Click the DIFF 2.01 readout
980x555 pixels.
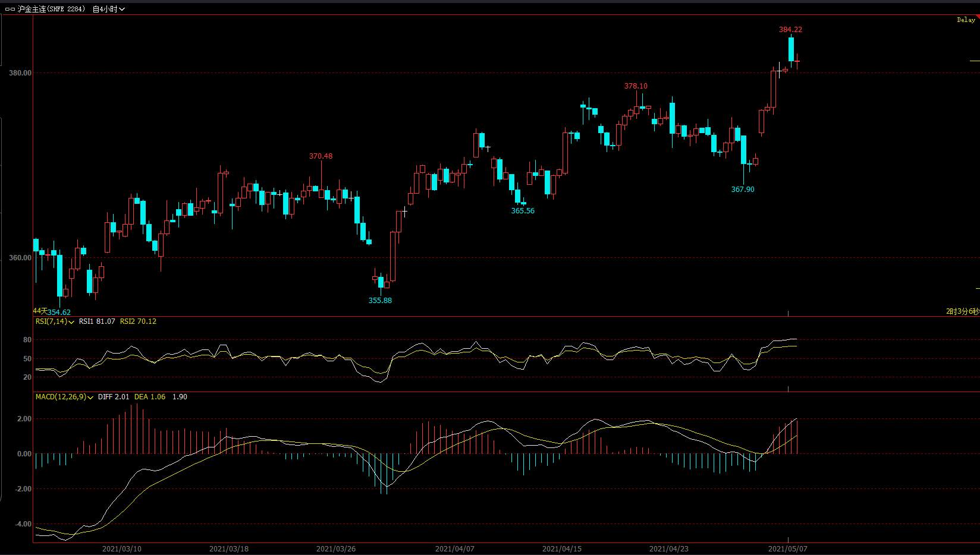pos(114,397)
